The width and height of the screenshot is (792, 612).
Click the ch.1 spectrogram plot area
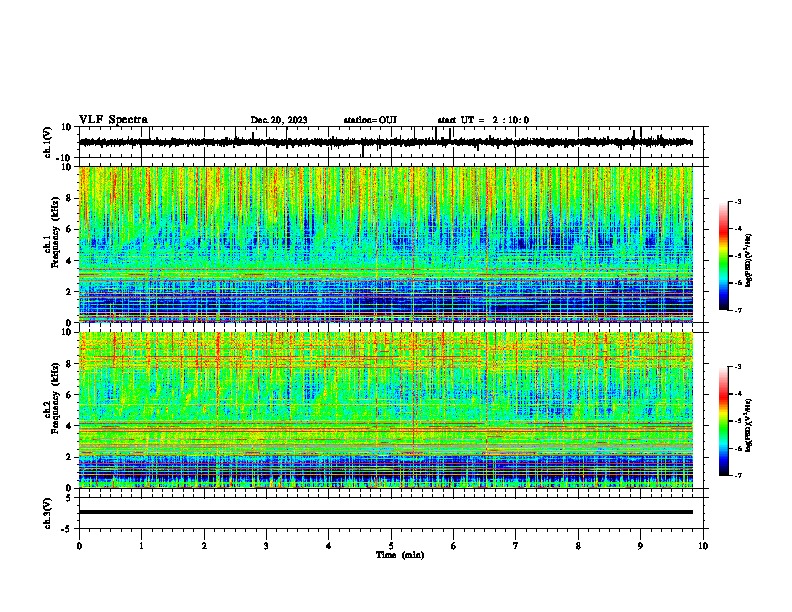tap(386, 244)
